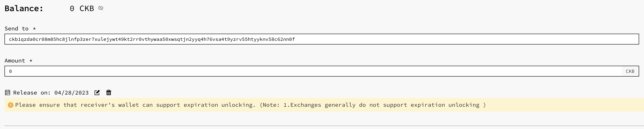The width and height of the screenshot is (644, 129).
Task: Click the asterisk beside Amount
Action: pos(31,60)
